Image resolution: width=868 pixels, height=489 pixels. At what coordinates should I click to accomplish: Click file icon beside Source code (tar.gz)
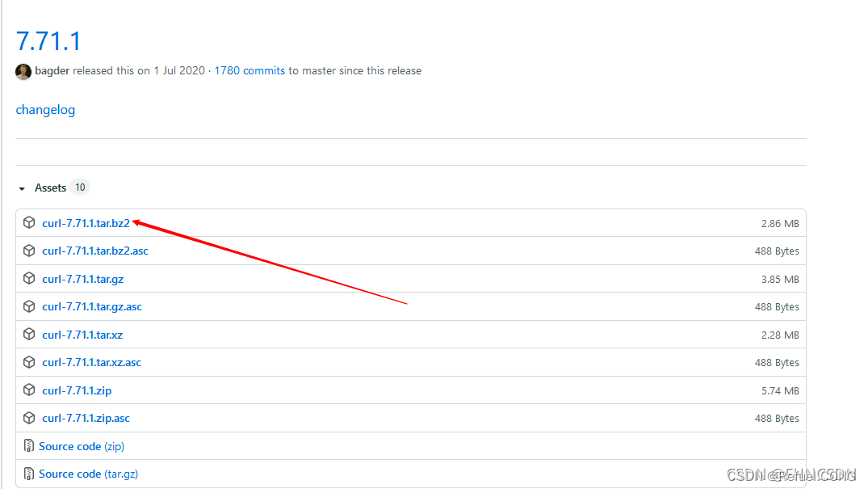(x=29, y=474)
